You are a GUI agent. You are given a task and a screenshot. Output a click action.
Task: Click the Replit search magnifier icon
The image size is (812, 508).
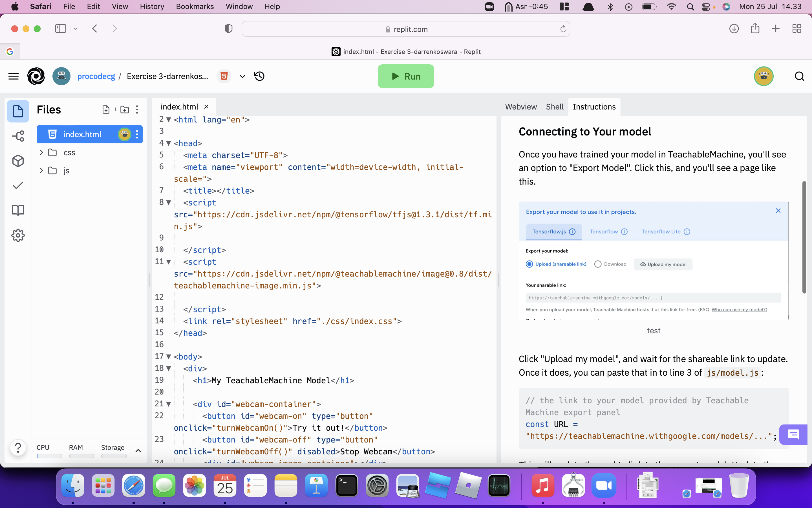tap(800, 76)
